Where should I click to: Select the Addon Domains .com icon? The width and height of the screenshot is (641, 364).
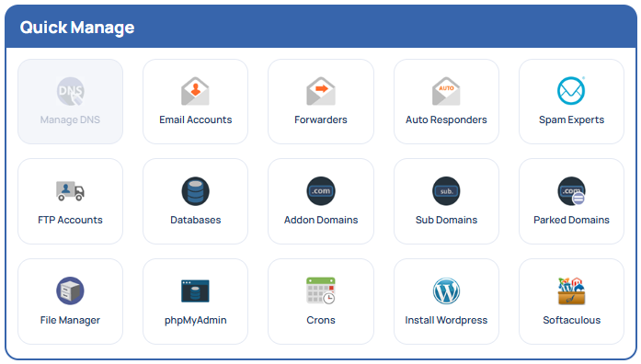[321, 191]
